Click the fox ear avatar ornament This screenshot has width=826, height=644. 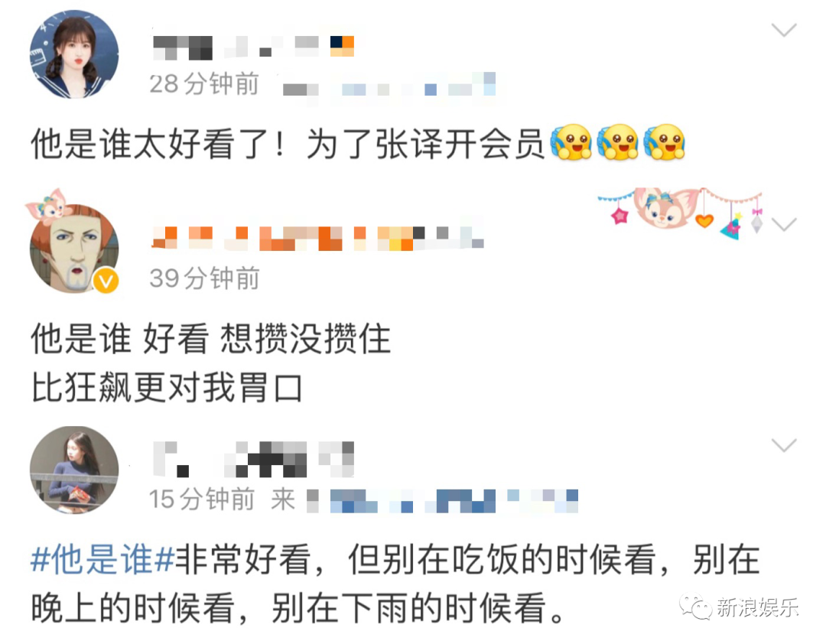pyautogui.click(x=48, y=204)
